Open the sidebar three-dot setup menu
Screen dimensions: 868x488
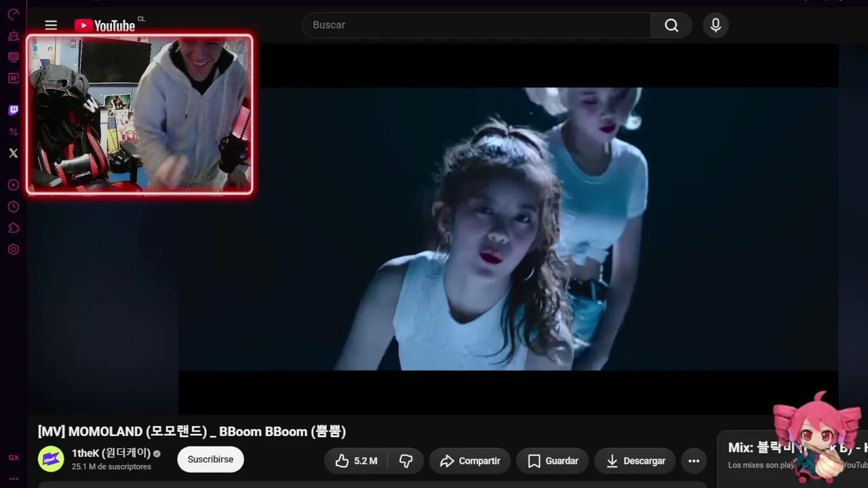point(13,479)
